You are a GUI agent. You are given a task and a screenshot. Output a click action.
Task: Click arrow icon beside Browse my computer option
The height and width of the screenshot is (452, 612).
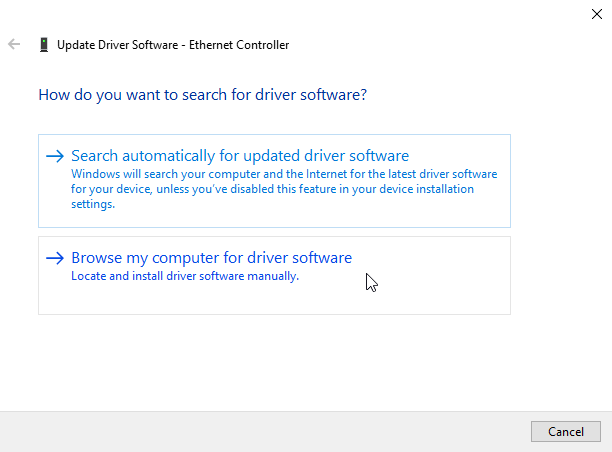pyautogui.click(x=55, y=258)
